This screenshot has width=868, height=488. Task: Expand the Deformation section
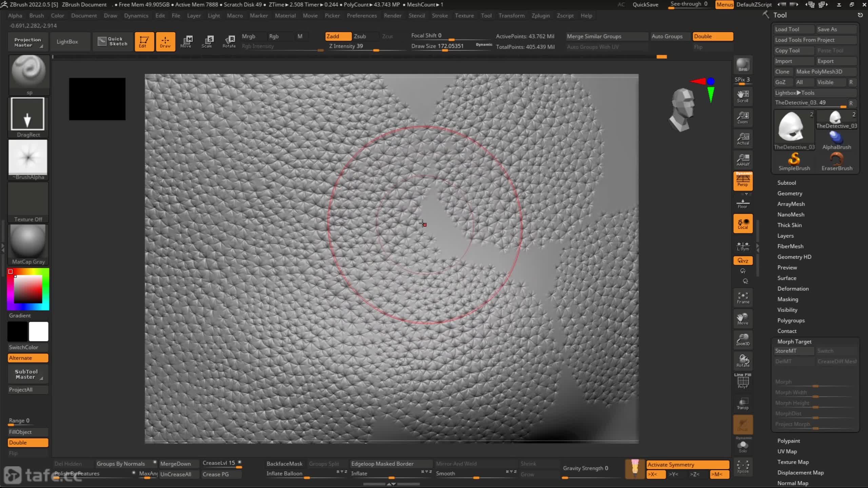point(793,288)
